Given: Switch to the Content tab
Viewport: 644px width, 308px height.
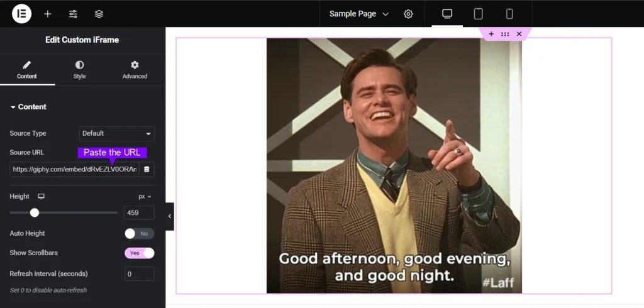Looking at the screenshot, I should tap(26, 70).
